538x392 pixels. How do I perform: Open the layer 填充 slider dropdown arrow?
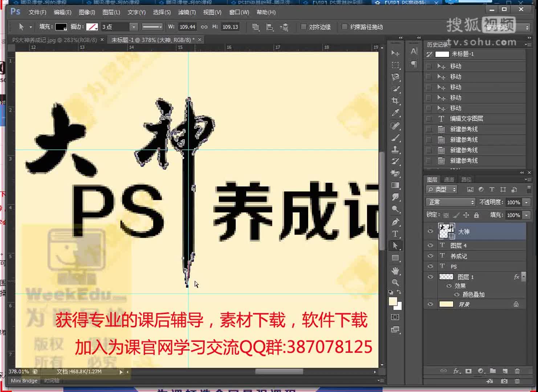pyautogui.click(x=526, y=215)
